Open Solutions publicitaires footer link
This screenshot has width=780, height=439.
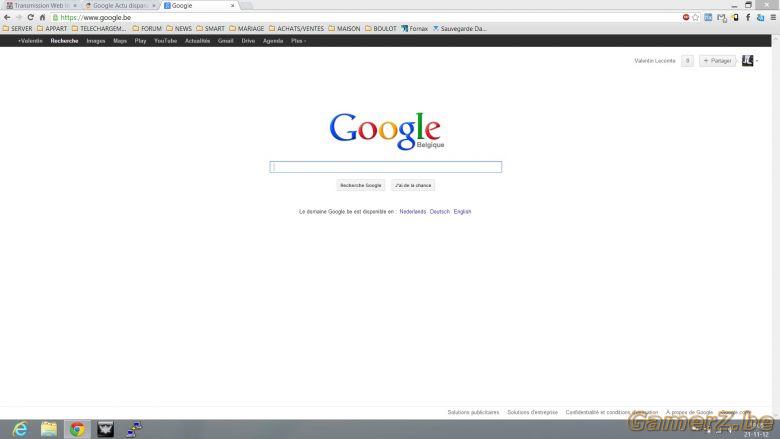point(473,412)
